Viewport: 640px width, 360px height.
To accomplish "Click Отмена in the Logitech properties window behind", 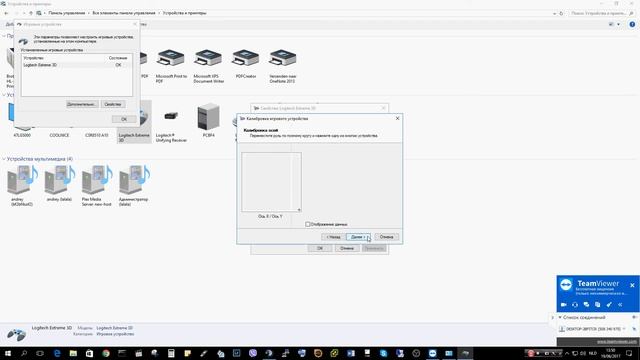I will 347,248.
